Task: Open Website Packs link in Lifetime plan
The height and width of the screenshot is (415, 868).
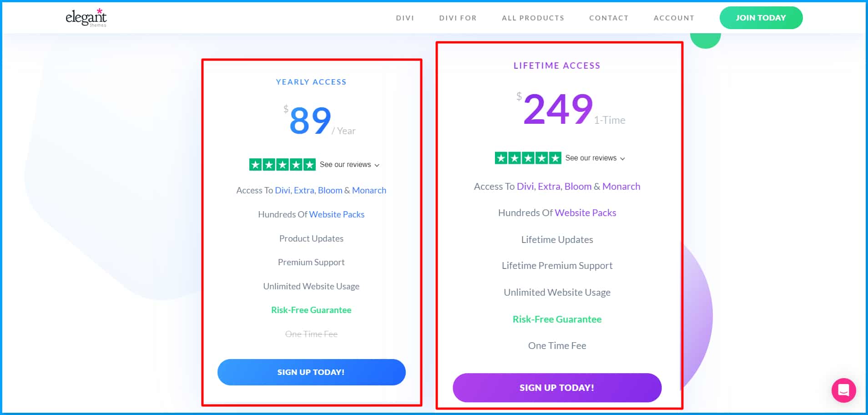Action: click(585, 213)
